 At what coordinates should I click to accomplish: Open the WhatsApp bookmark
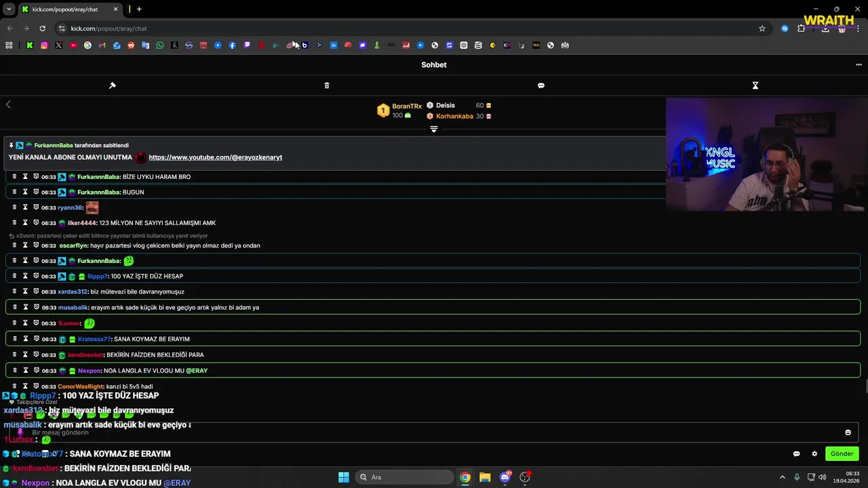pyautogui.click(x=160, y=45)
